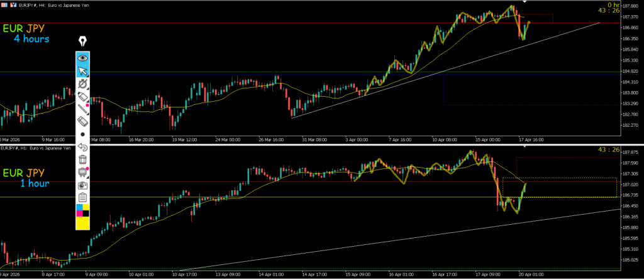Click the 182.270 price label on the H4 axis

point(630,126)
